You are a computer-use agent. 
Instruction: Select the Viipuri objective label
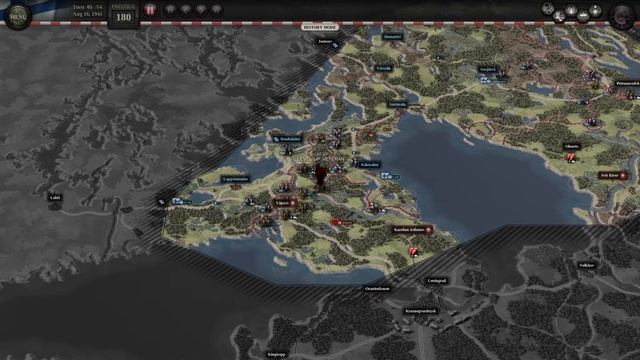click(285, 203)
